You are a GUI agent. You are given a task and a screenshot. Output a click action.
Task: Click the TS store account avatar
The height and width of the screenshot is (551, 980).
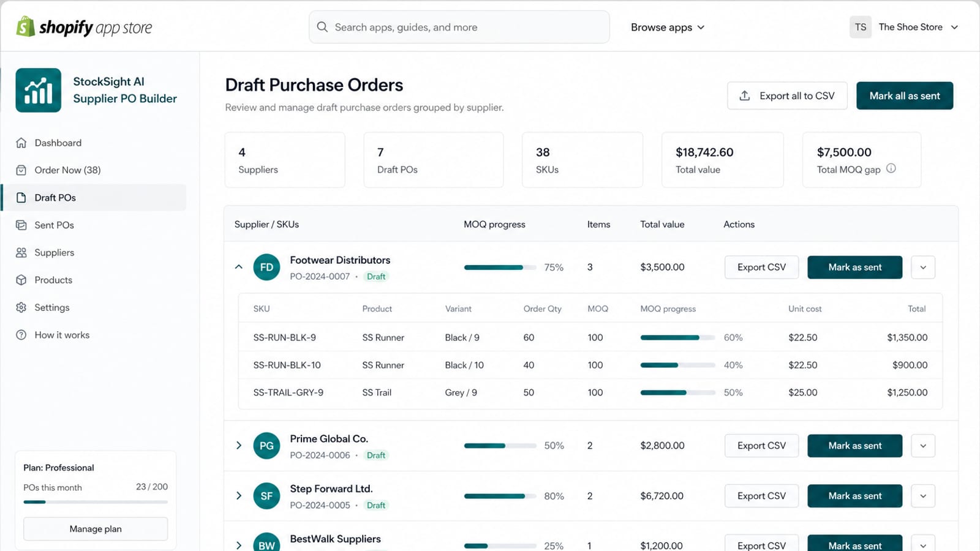(861, 27)
